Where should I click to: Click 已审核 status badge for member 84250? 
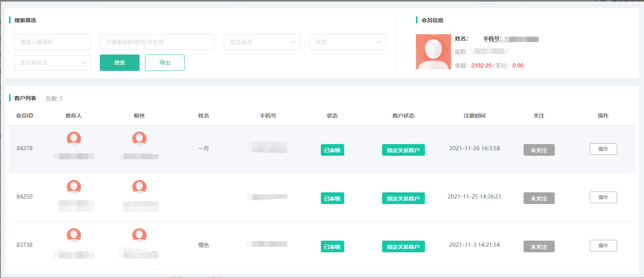(x=332, y=198)
